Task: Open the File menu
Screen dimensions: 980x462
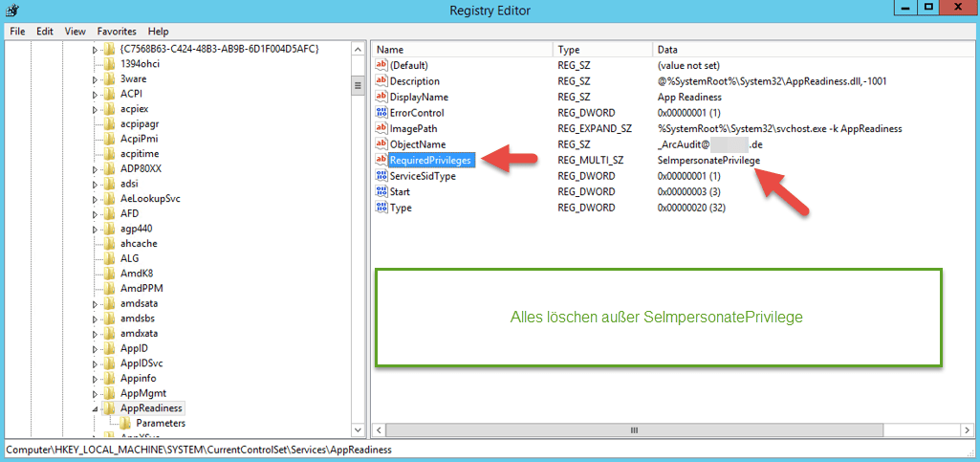Action: pyautogui.click(x=17, y=32)
